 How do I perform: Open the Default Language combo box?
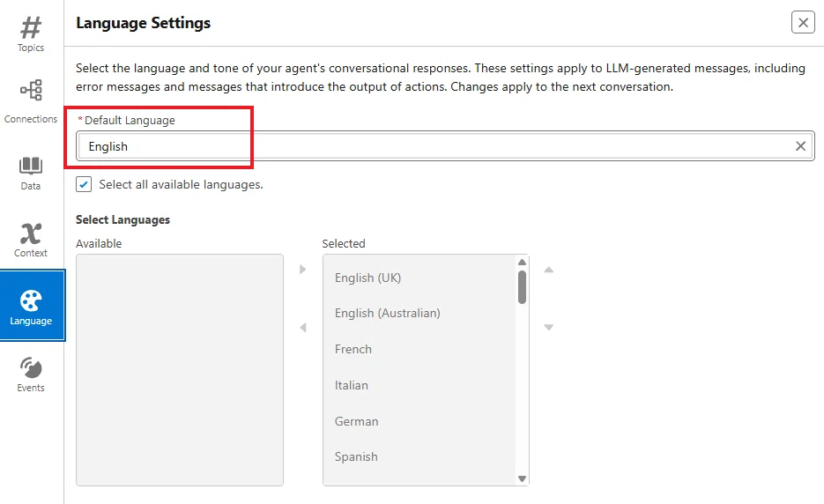pos(445,146)
